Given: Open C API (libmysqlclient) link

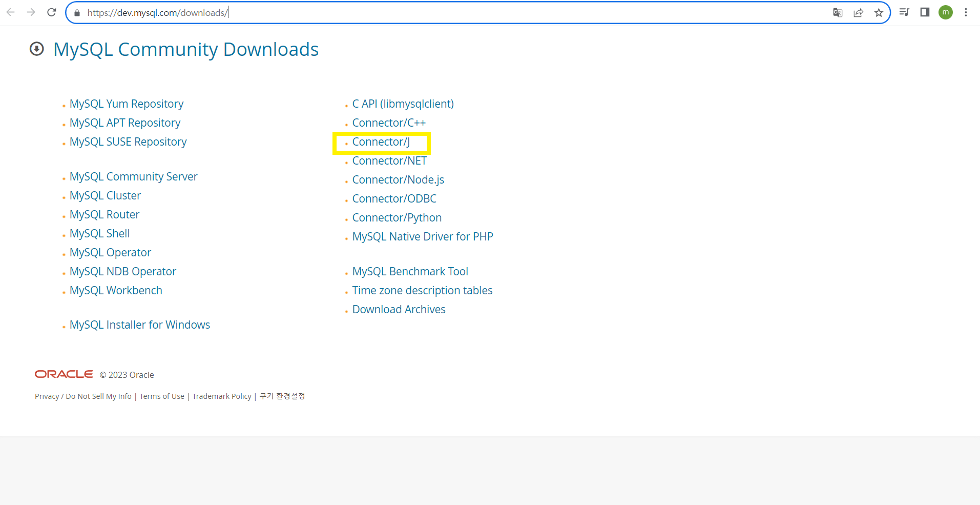Looking at the screenshot, I should pos(403,104).
